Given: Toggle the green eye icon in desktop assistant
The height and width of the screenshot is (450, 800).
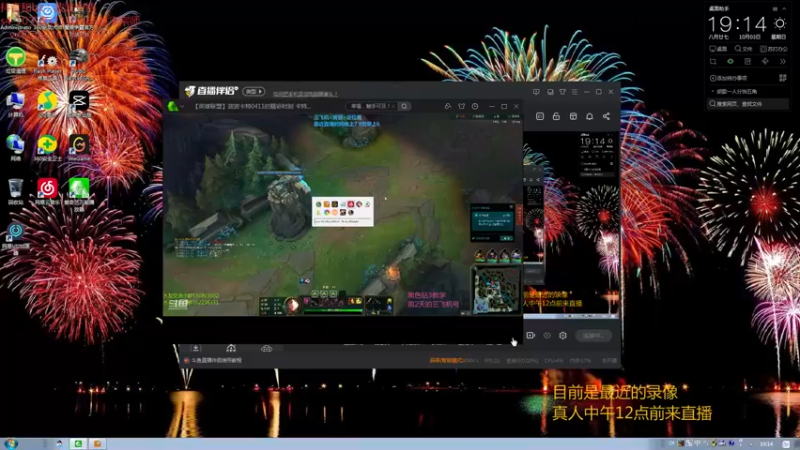Looking at the screenshot, I should point(730,62).
